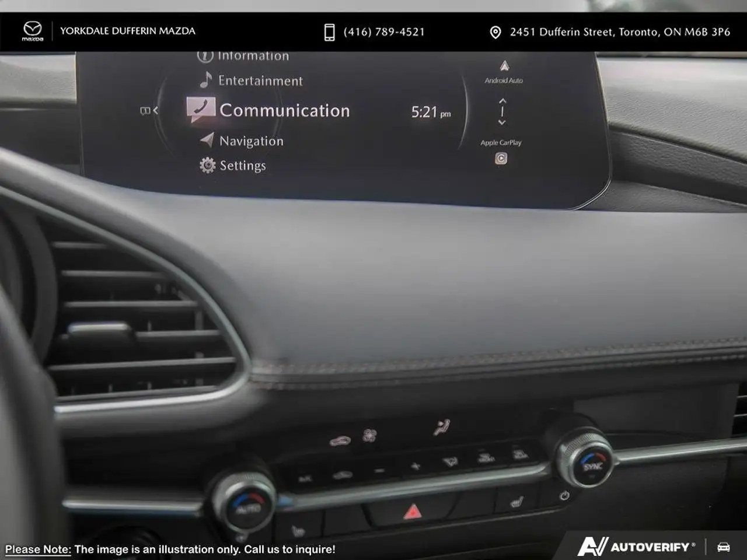Toggle driver seat heater button
The image size is (747, 560).
pos(298,531)
